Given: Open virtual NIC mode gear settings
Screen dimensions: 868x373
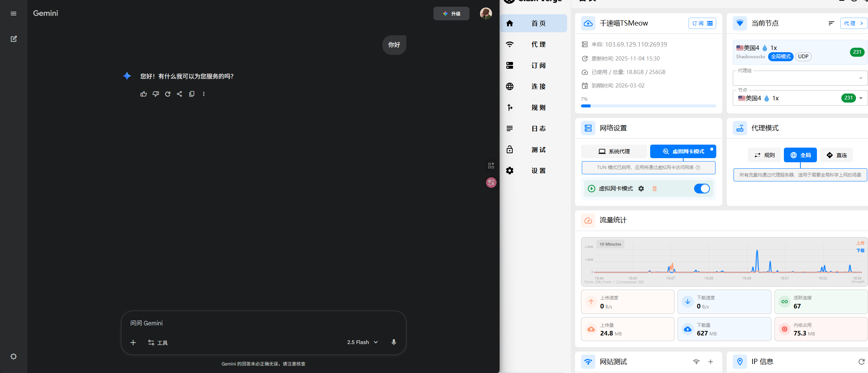Looking at the screenshot, I should [x=641, y=189].
